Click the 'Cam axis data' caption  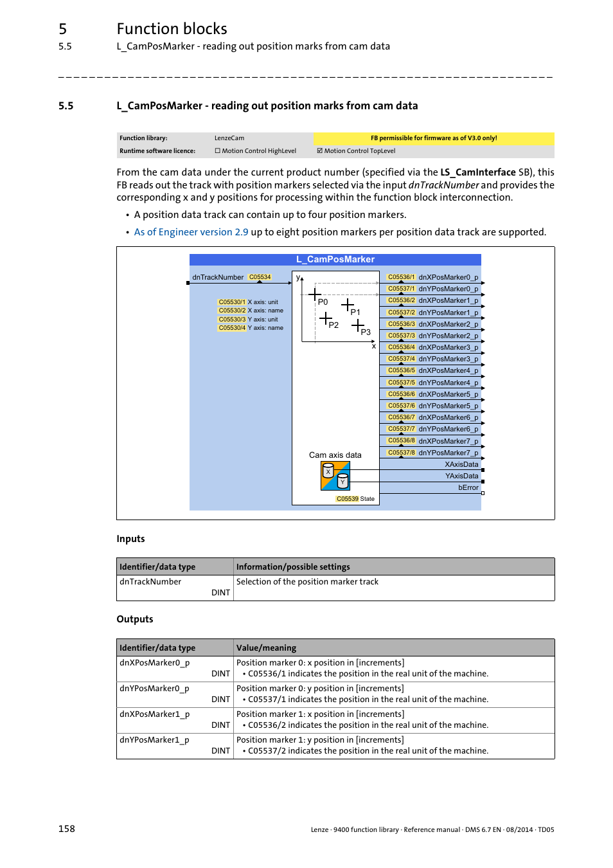pos(335,455)
